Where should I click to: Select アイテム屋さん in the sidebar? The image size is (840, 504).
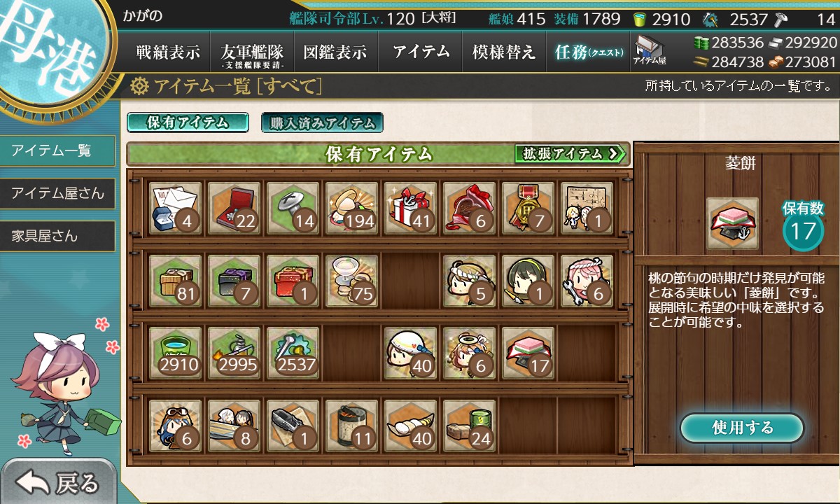point(57,193)
